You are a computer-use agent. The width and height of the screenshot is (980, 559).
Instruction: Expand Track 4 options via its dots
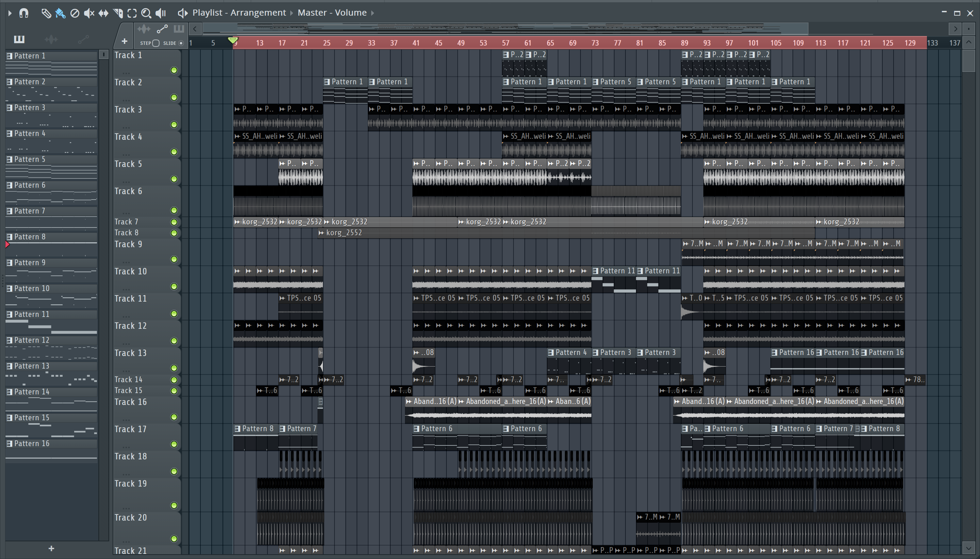126,155
